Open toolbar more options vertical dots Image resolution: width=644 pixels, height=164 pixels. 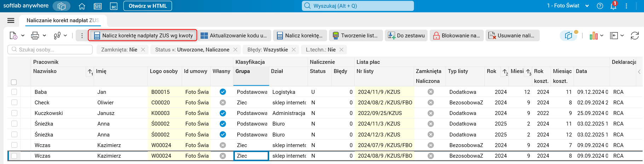point(82,36)
